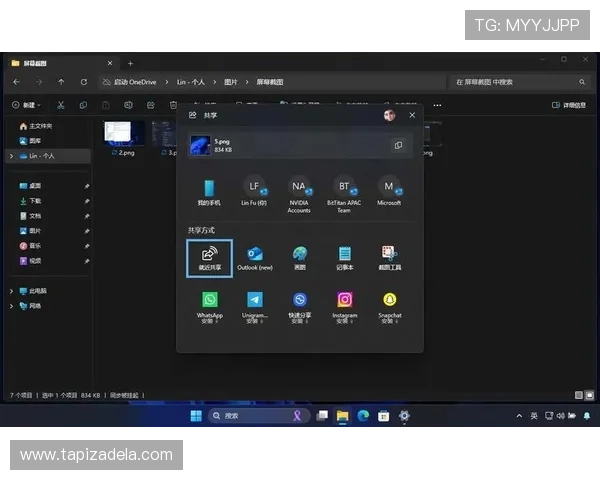Click the search box in 屏幕截图
600x480 pixels.
coord(515,82)
